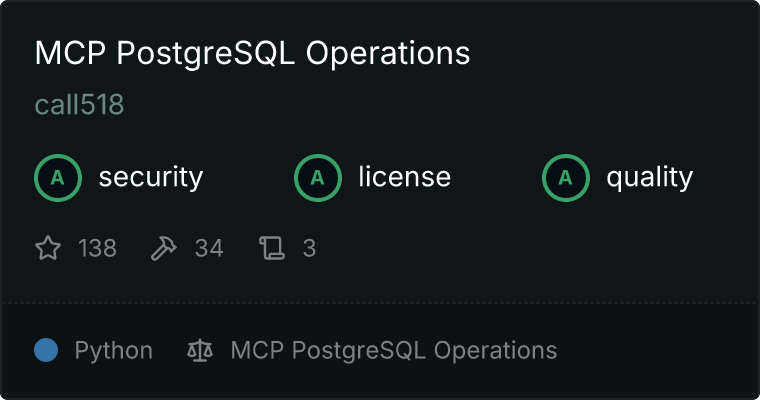Click the dashed divider above the footer
The width and height of the screenshot is (760, 400).
[x=380, y=302]
